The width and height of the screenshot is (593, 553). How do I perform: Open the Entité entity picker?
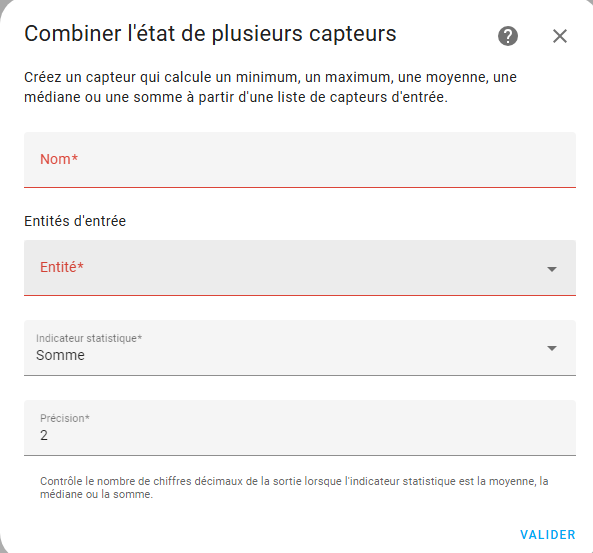[300, 268]
